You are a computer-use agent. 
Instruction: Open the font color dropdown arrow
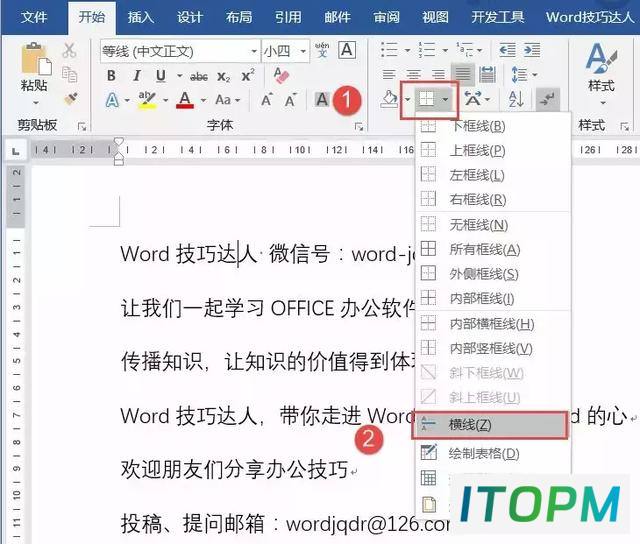[203, 100]
